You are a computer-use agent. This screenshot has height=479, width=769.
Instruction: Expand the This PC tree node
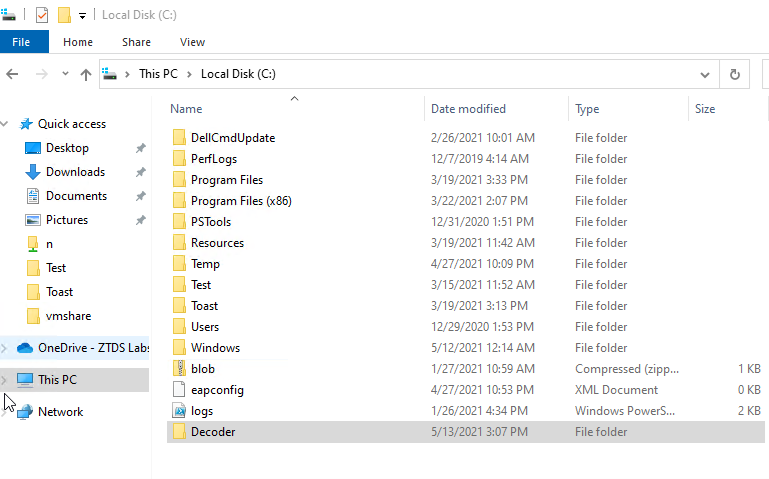4,380
